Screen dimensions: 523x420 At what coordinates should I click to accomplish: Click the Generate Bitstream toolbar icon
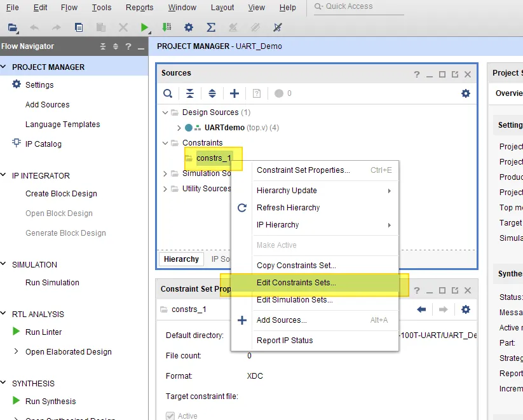click(166, 27)
